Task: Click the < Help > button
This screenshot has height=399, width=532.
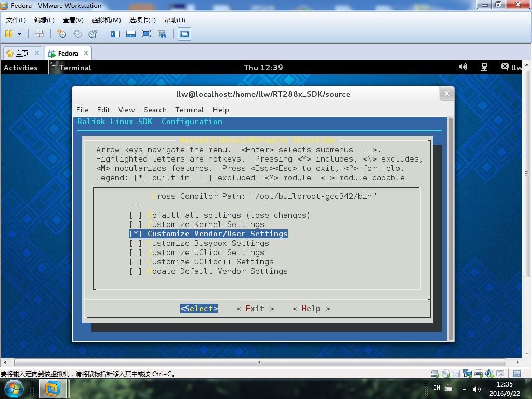Action: (311, 309)
